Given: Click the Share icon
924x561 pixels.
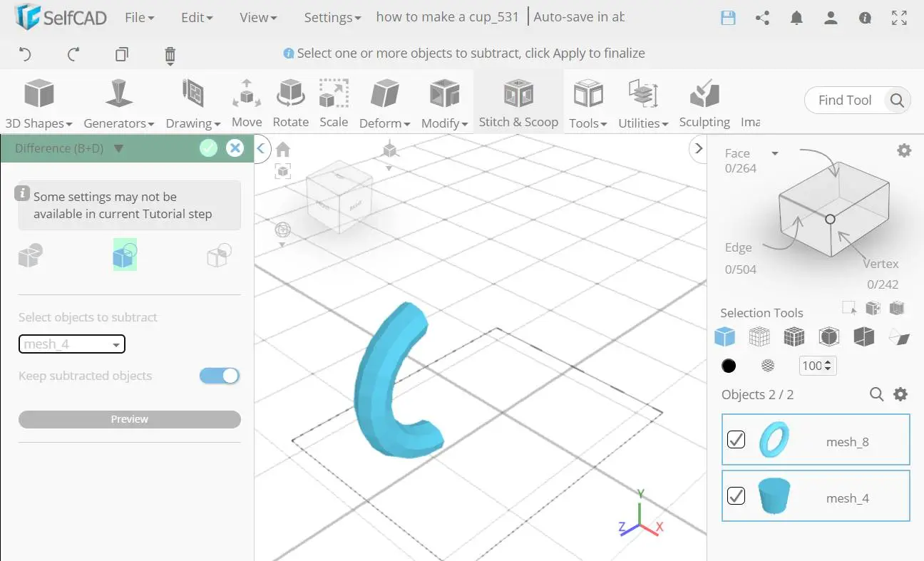Looking at the screenshot, I should [x=762, y=19].
